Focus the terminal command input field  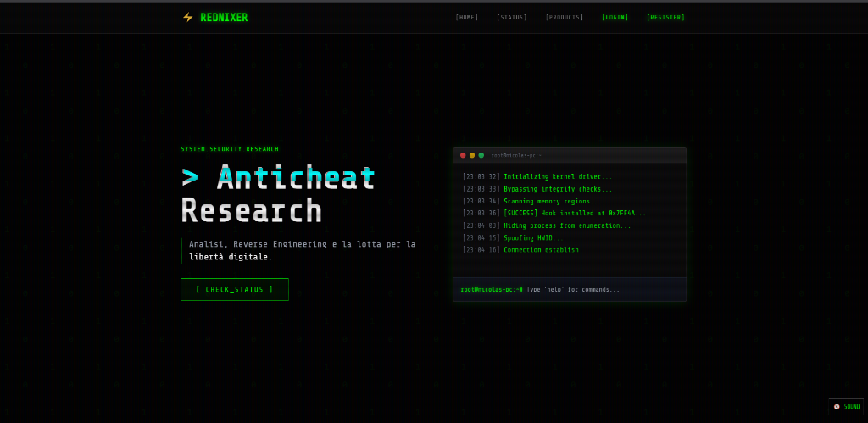[x=604, y=290]
